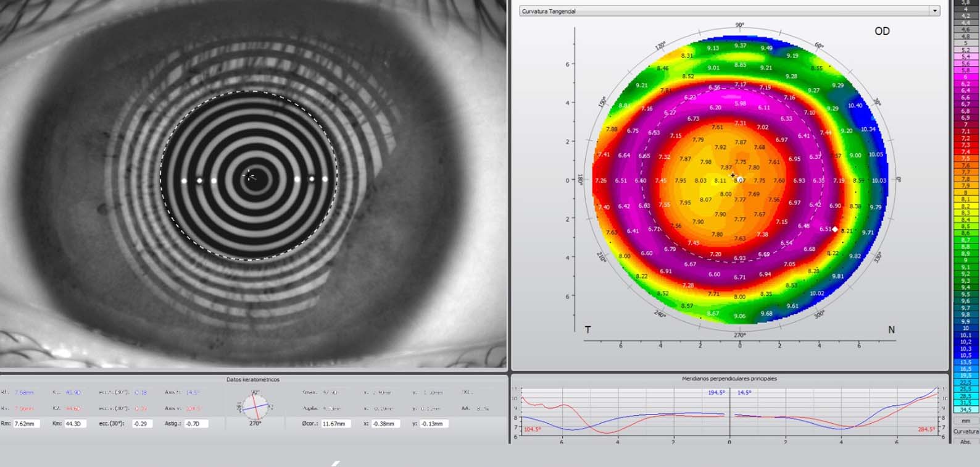This screenshot has width=980, height=467.
Task: Click the Datos keratométricos panel title
Action: point(253,379)
